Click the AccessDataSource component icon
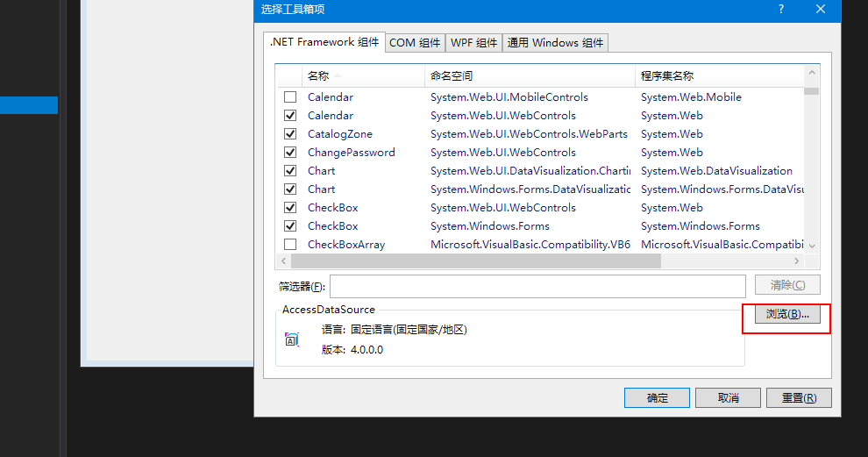Viewport: 868px width, 457px height. (x=292, y=339)
